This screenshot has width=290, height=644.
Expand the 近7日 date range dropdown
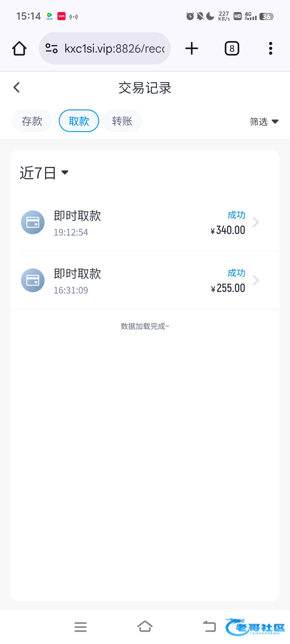coord(44,173)
